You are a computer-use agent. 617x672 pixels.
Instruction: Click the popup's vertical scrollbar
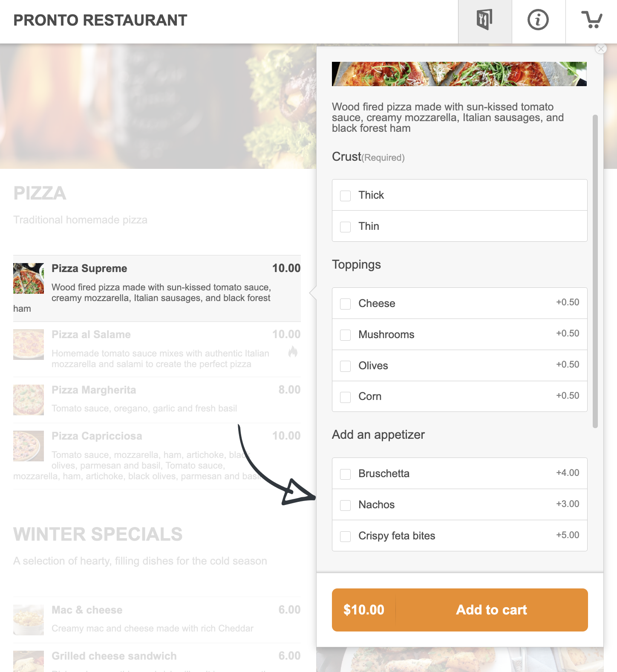tap(595, 271)
